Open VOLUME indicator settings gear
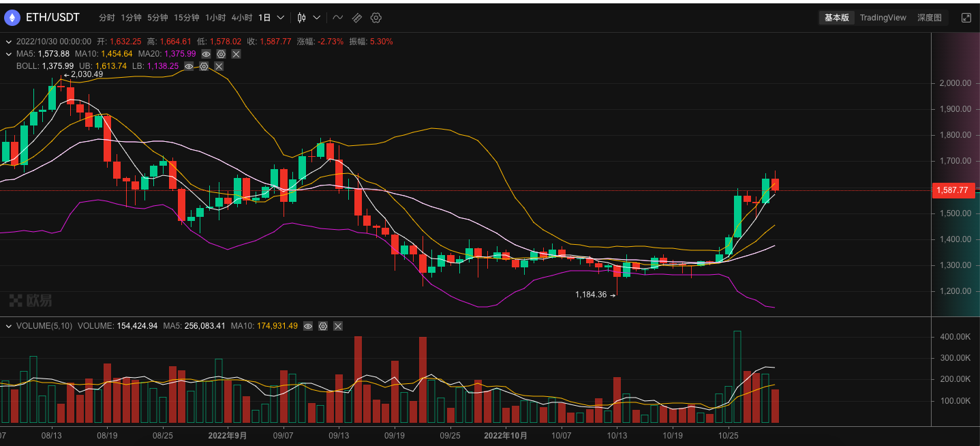Viewport: 980px width, 446px height. click(x=323, y=326)
